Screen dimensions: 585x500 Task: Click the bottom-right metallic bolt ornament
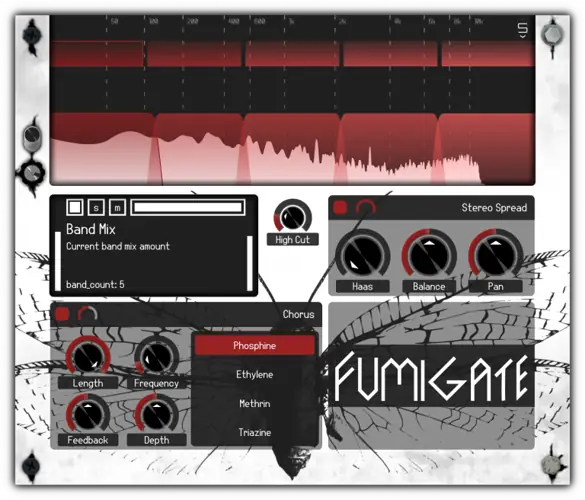click(x=552, y=465)
